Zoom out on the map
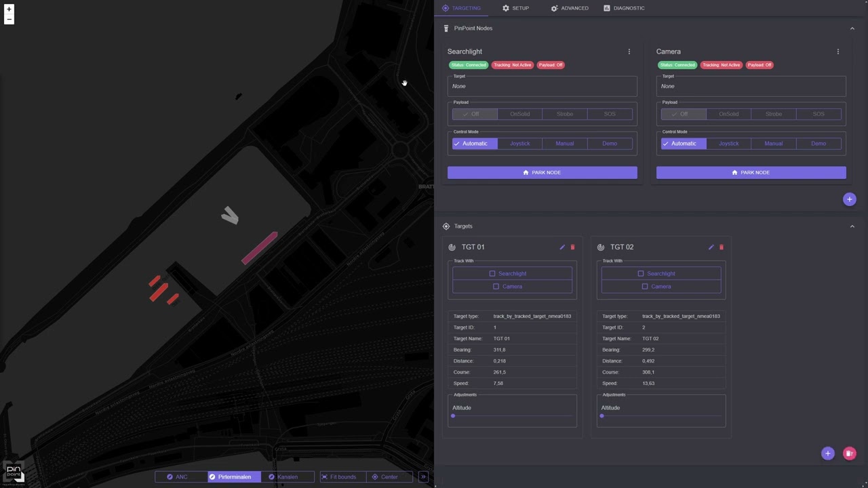The image size is (868, 488). tap(9, 19)
